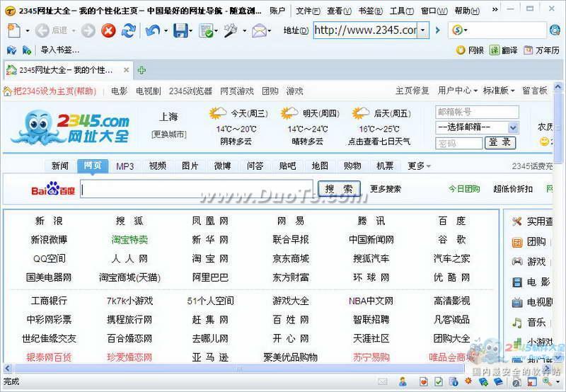Open the 京东商城 link
566x392 pixels.
tap(291, 258)
